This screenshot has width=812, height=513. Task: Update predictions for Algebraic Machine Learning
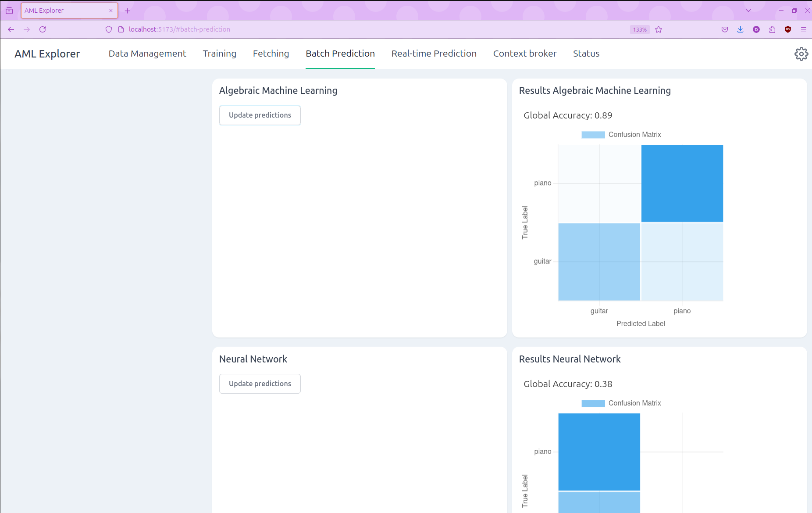pos(260,115)
